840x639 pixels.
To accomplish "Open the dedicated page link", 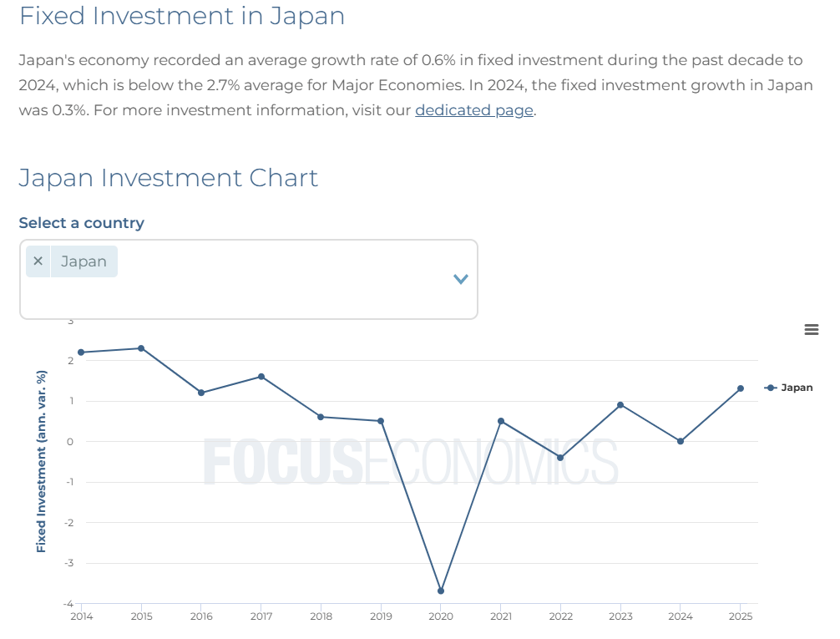I will (473, 110).
